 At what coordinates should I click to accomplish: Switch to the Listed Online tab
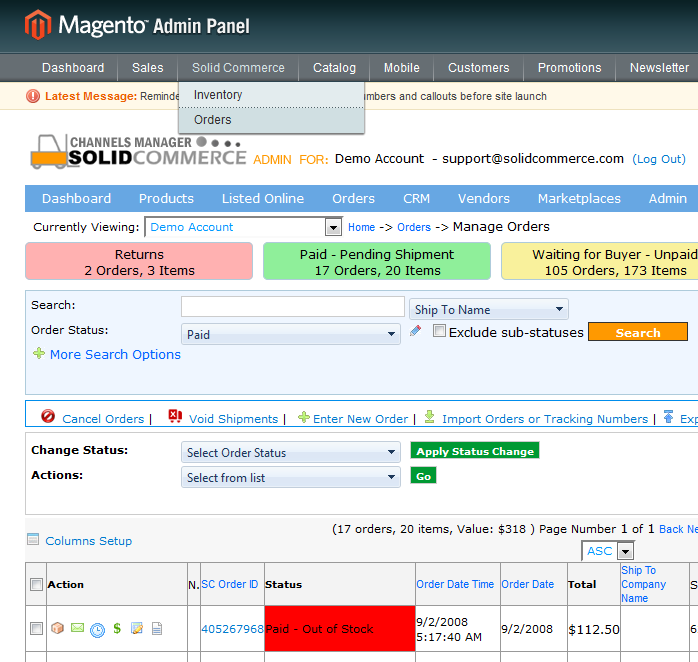tap(263, 199)
